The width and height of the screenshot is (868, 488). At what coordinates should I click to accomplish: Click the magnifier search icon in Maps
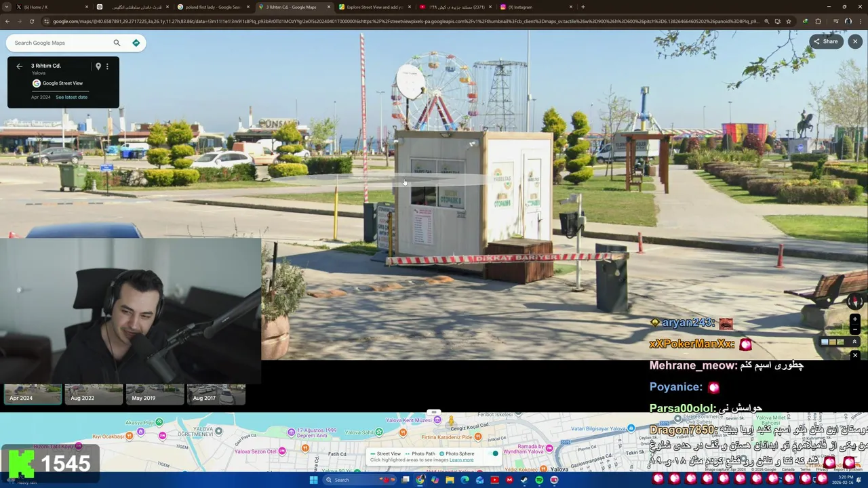pos(117,43)
